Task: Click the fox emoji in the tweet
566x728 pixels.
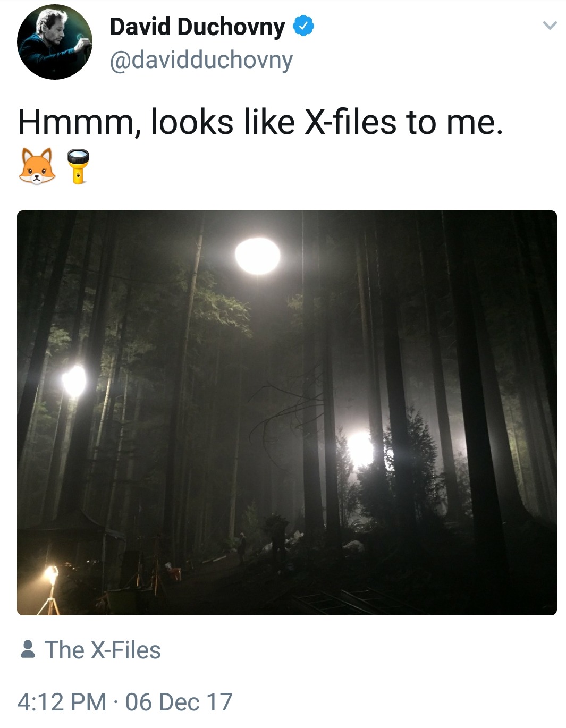Action: tap(37, 166)
